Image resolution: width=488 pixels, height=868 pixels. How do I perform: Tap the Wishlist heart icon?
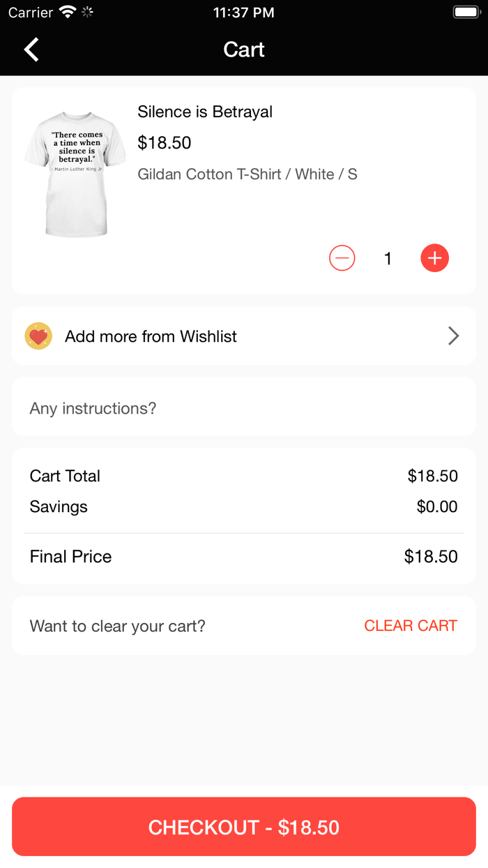coord(38,336)
